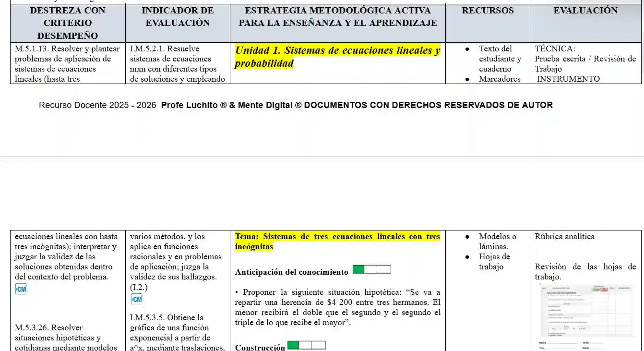Click the CM icon below the (I.2.) indicator

pyautogui.click(x=136, y=299)
